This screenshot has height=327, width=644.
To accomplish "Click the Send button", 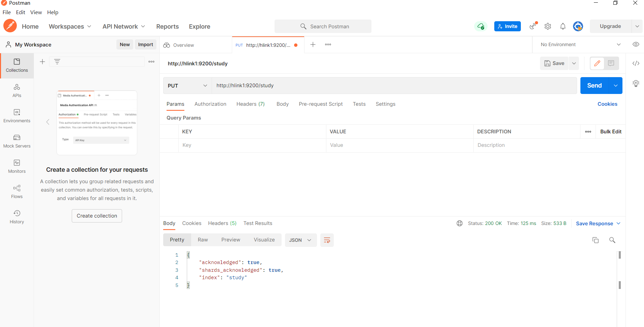I will (x=594, y=85).
